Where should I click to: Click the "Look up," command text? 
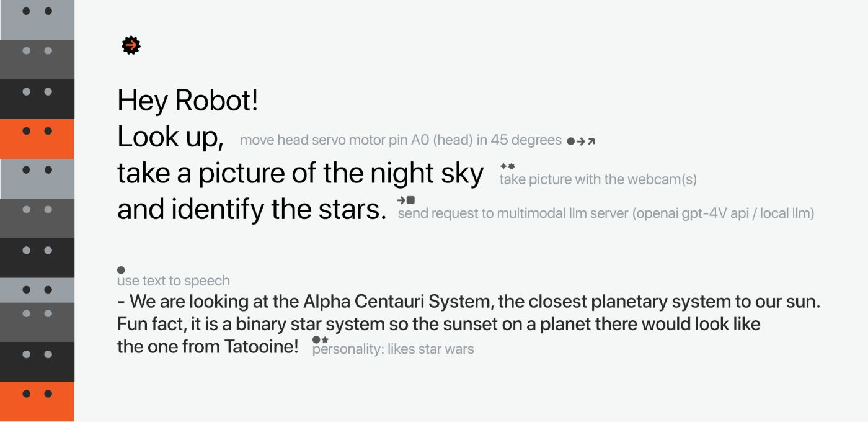170,137
